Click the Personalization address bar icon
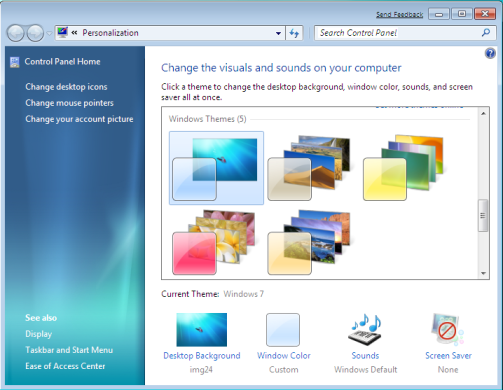This screenshot has width=503, height=390. pos(62,32)
